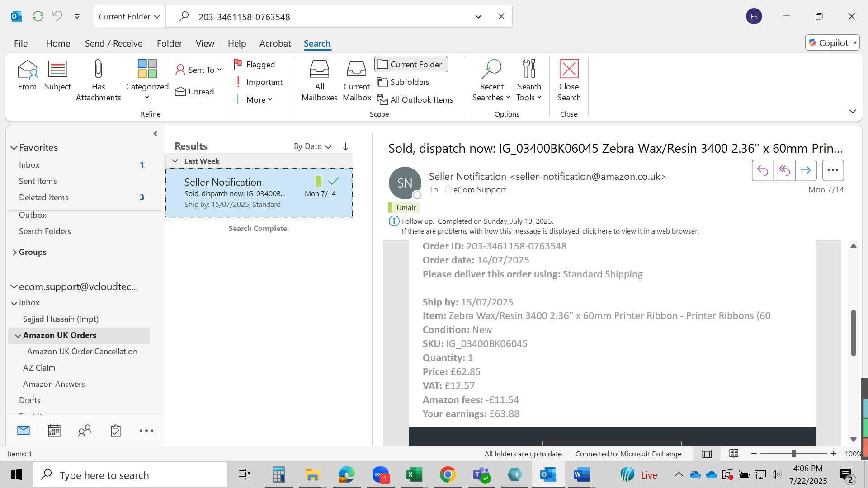Open By Date sort dropdown
This screenshot has width=868, height=488.
[x=312, y=146]
